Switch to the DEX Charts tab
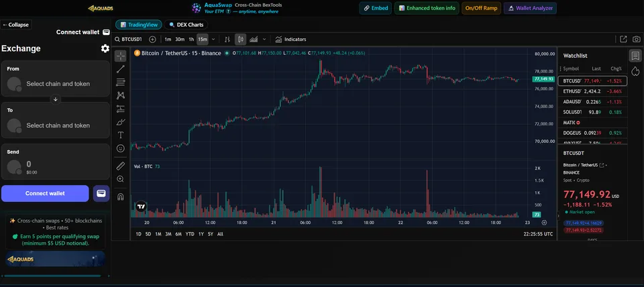 (x=186, y=25)
